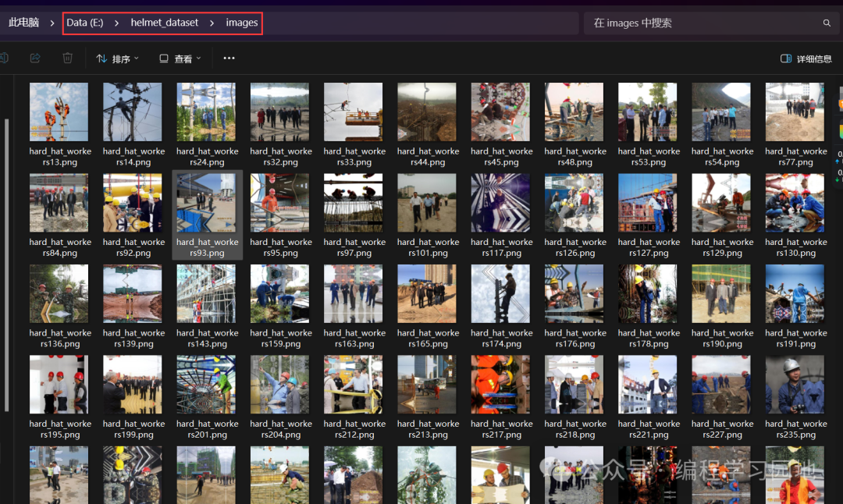Click file name text hard_hat_workers217.png
The height and width of the screenshot is (504, 843).
(x=502, y=429)
